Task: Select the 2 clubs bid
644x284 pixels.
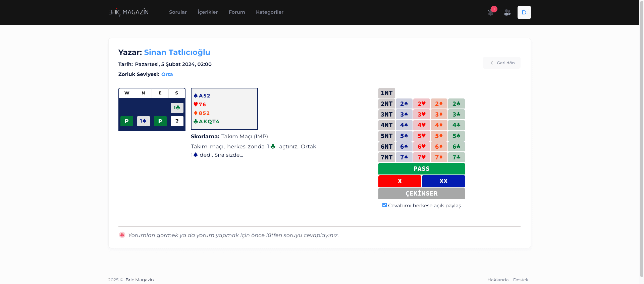Action: pyautogui.click(x=457, y=103)
